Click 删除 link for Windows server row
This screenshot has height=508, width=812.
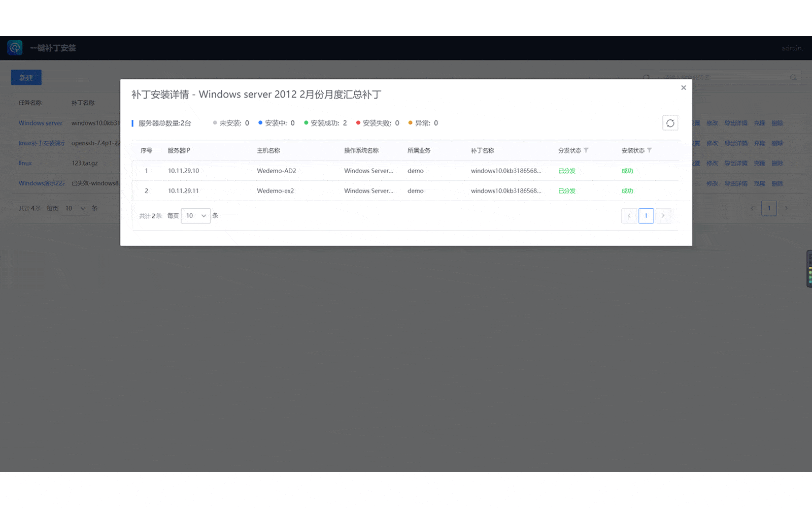(x=777, y=123)
